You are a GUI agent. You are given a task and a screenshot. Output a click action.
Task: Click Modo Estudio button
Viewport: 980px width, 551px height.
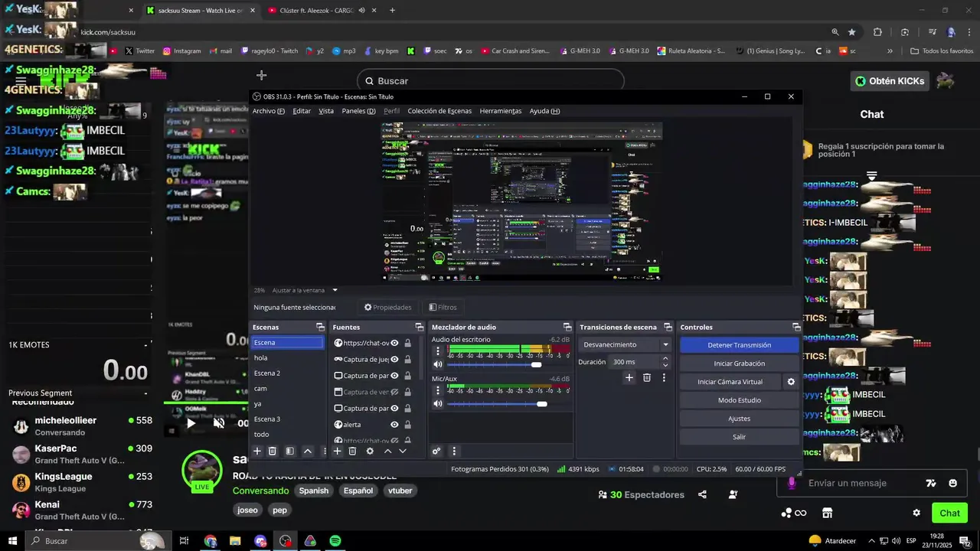coord(739,400)
